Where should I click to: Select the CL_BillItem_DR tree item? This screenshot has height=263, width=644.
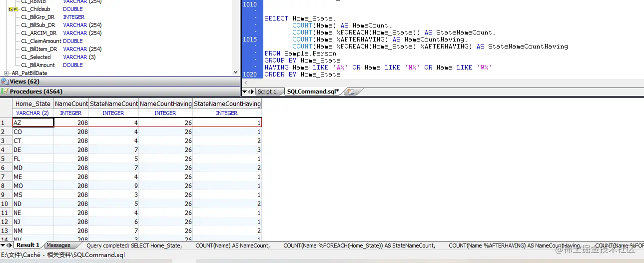pos(39,49)
